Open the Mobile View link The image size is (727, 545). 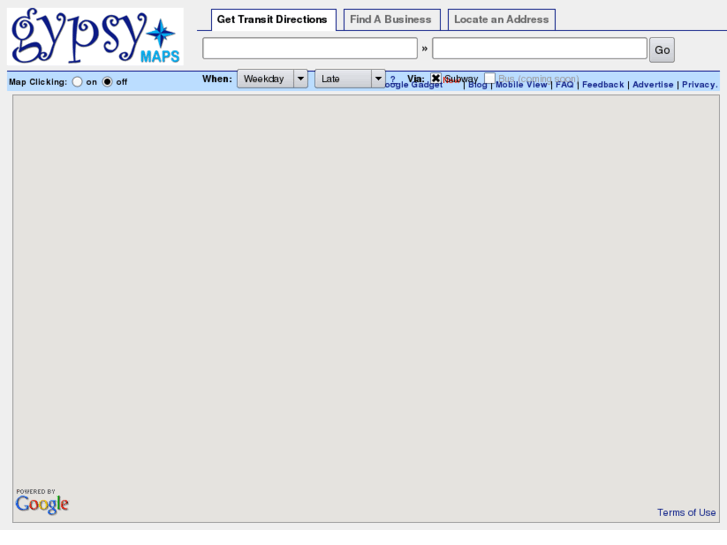[522, 85]
